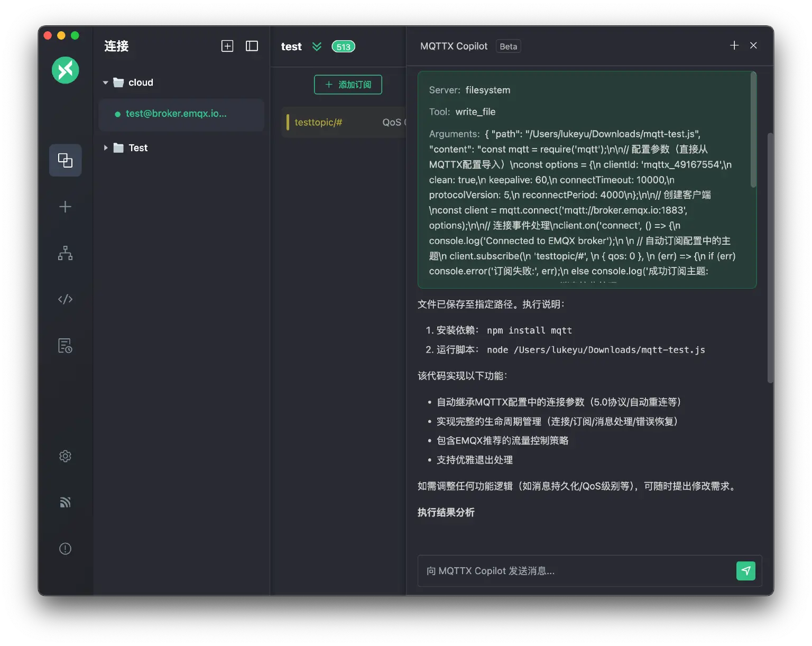Select the testtopic/# subscription
Viewport: 812px width, 646px height.
pos(318,122)
